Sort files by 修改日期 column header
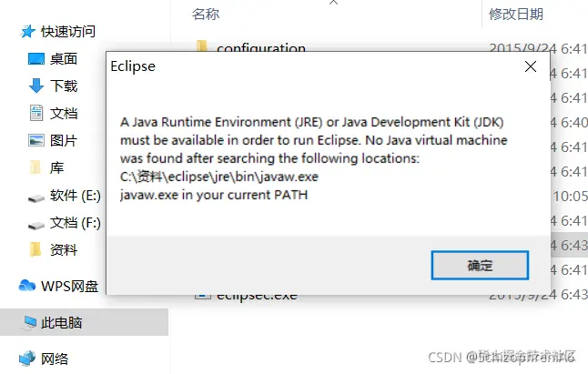This screenshot has height=374, width=588. 516,15
